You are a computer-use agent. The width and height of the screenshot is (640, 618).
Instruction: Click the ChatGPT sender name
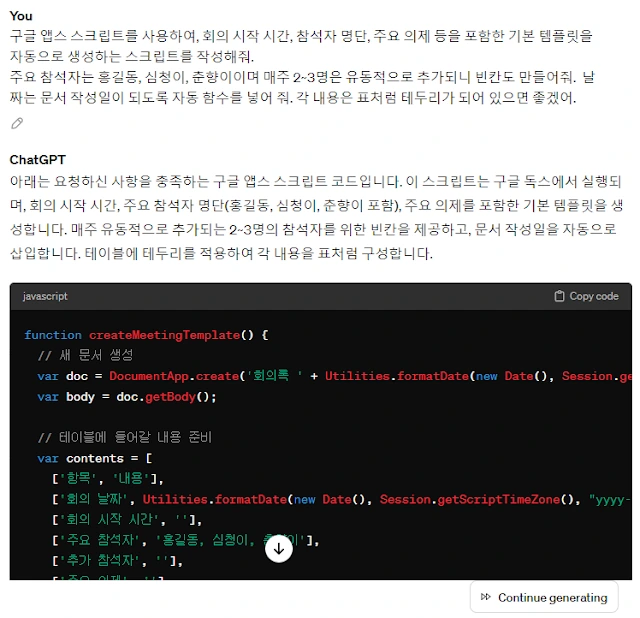click(x=38, y=160)
